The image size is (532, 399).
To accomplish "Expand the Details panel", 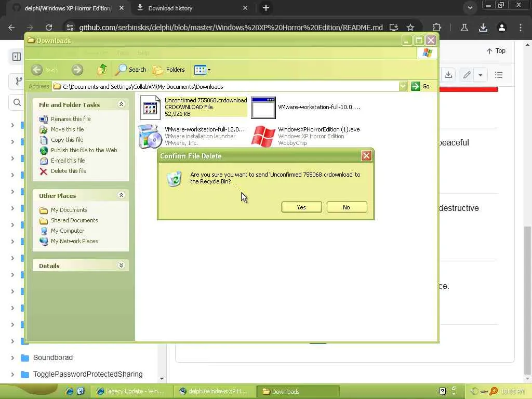I will pos(121,265).
